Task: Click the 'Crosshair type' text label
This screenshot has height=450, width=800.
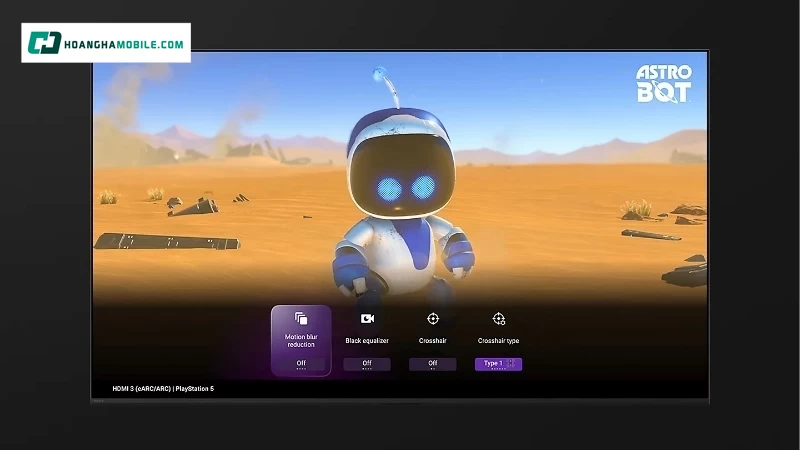Action: (498, 341)
